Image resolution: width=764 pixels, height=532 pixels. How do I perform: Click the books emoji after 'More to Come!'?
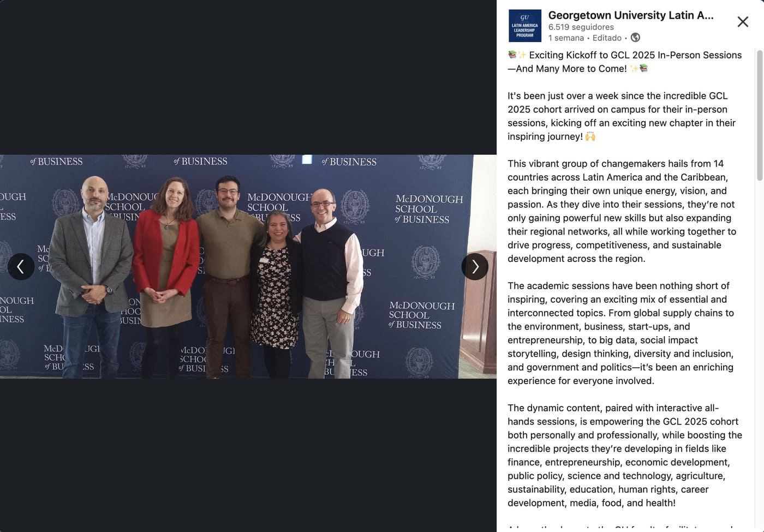pyautogui.click(x=643, y=68)
